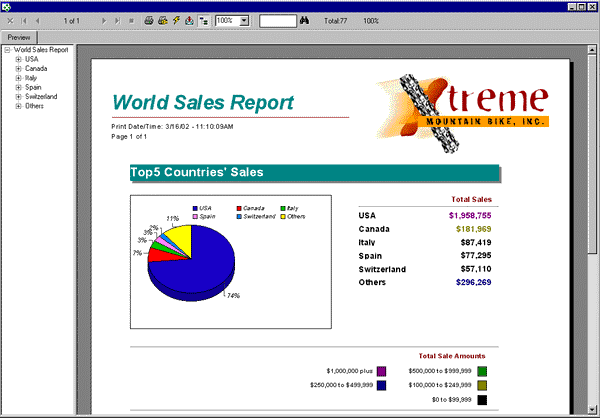The width and height of the screenshot is (600, 418).
Task: Click the binoculars search icon
Action: (305, 20)
